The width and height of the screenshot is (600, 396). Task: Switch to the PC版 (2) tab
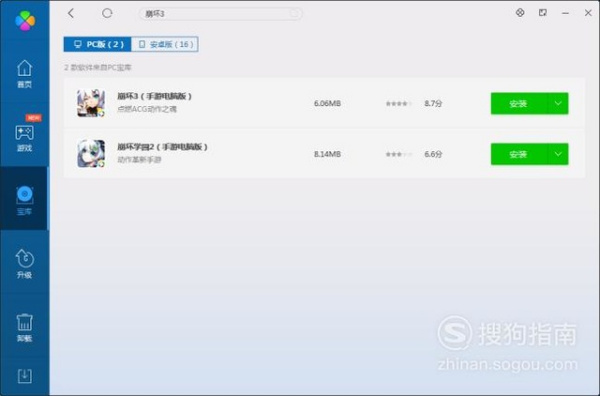tap(98, 44)
